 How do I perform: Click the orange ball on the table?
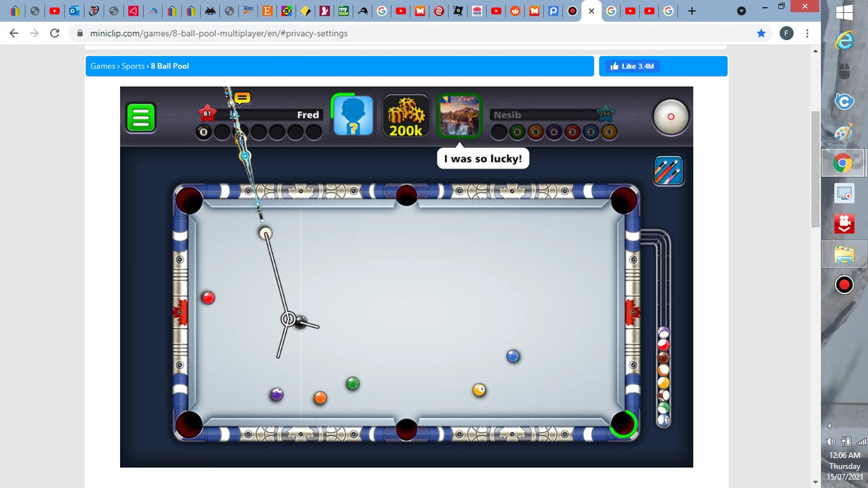coord(320,398)
